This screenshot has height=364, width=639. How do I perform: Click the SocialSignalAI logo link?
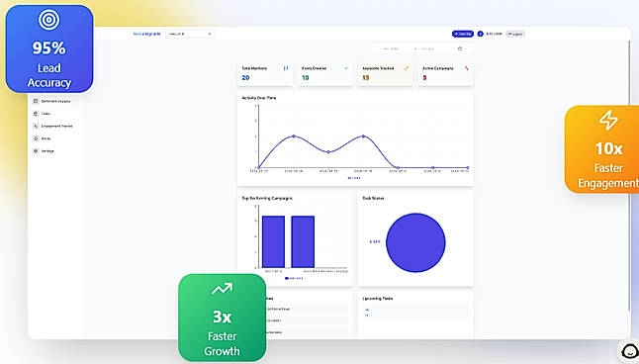pos(146,35)
